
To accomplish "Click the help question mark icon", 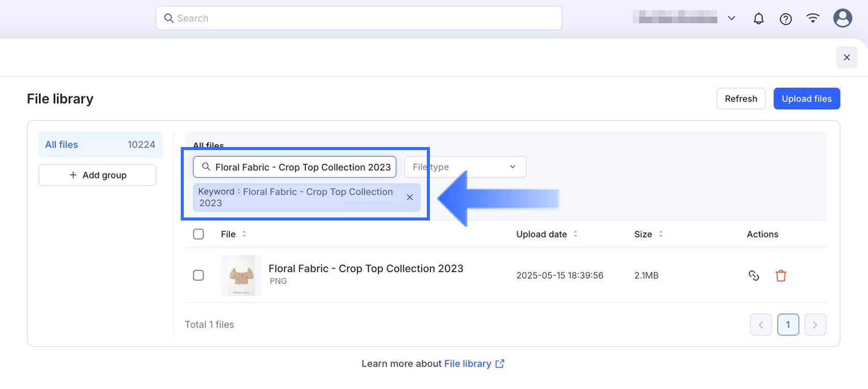I will [786, 19].
